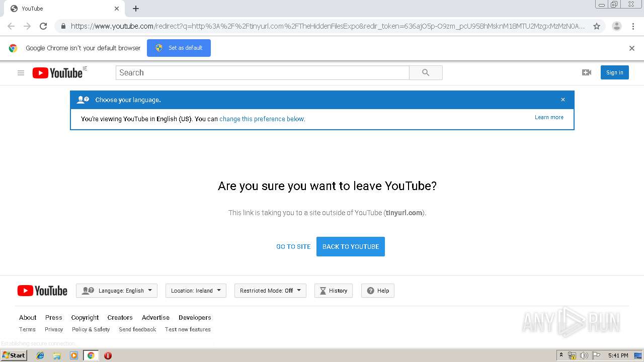Click the red Opera-style icon in taskbar
This screenshot has width=644, height=362.
[x=108, y=355]
